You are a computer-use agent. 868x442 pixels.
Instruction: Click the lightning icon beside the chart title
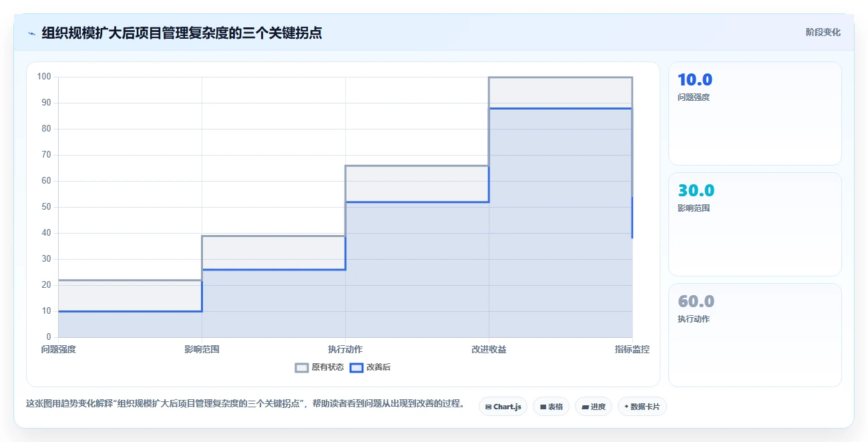31,33
